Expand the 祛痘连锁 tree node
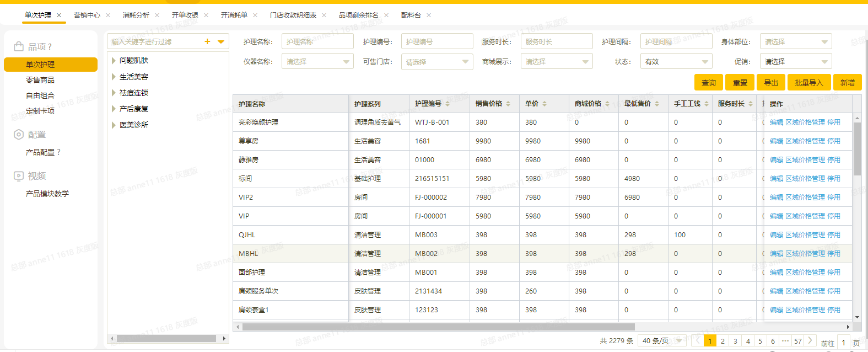Viewport: 868px width, 352px height. click(x=114, y=93)
